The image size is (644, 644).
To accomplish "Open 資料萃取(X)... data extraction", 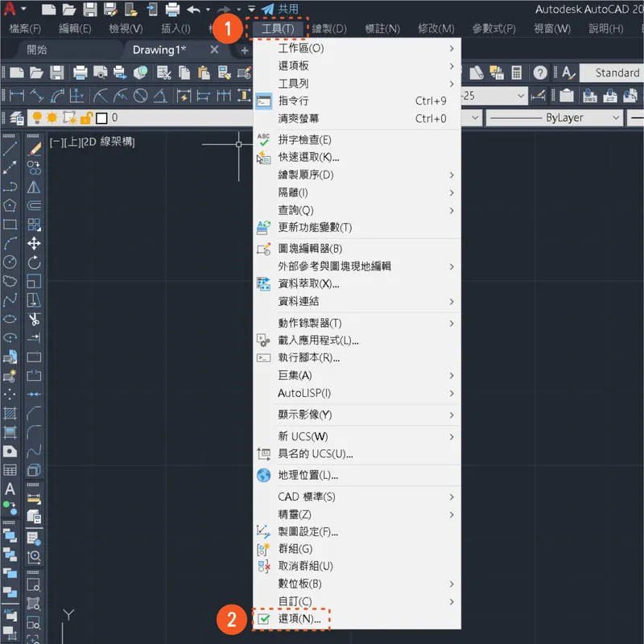I will tap(357, 284).
